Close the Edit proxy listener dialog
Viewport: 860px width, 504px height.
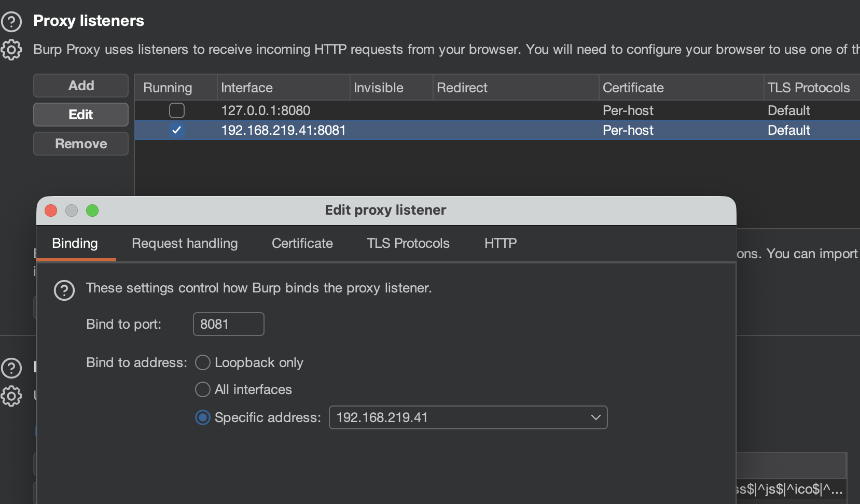pyautogui.click(x=51, y=211)
